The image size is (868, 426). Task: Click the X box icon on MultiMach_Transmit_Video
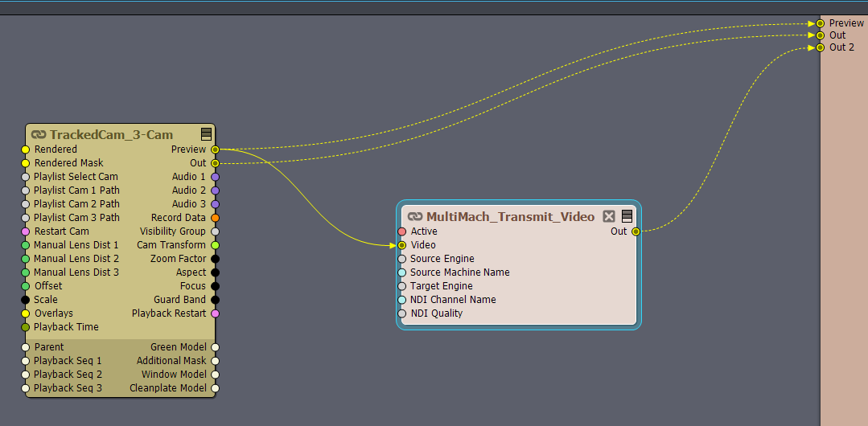click(609, 216)
